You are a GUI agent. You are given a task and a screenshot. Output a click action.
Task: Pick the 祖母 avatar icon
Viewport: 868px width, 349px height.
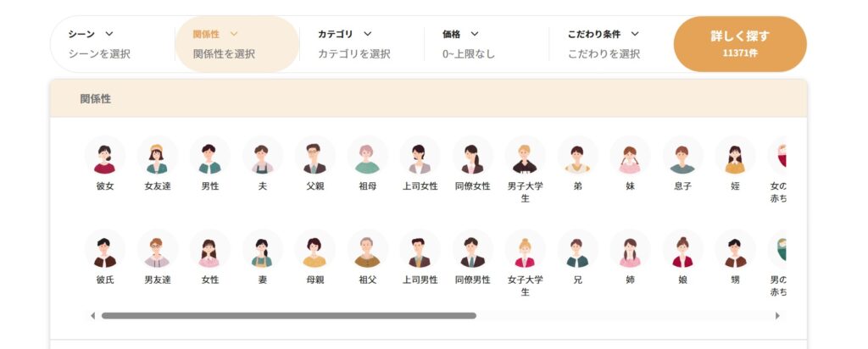(367, 156)
